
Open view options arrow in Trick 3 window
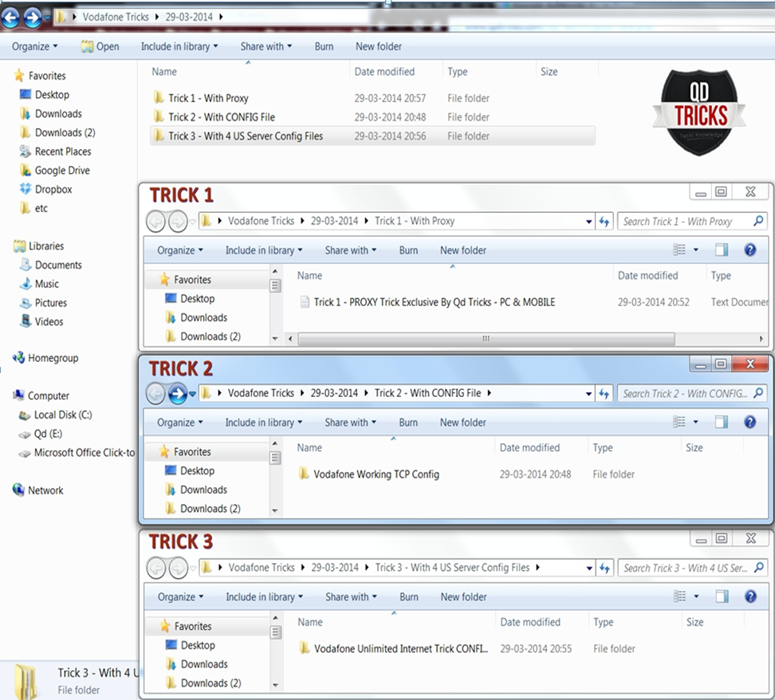[696, 596]
